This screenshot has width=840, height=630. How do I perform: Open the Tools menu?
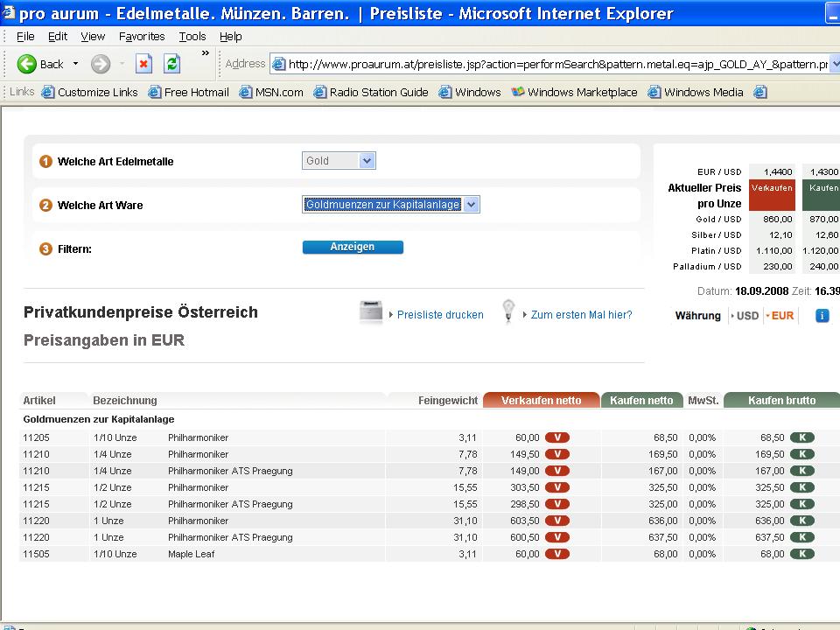[192, 36]
